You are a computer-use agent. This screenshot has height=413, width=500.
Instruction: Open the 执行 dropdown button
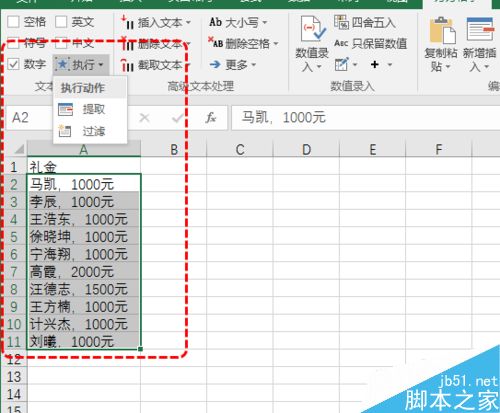[81, 65]
